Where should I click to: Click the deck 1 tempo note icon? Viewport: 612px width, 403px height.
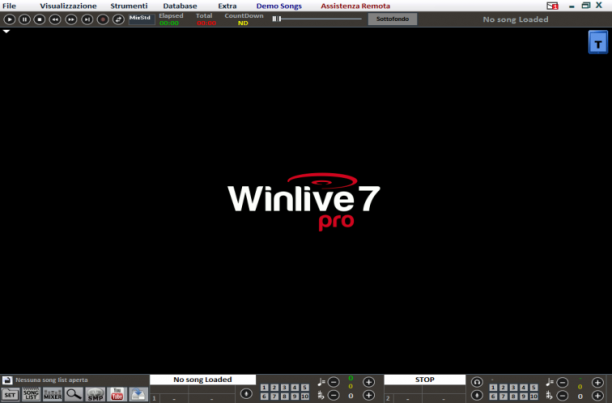[x=321, y=382]
